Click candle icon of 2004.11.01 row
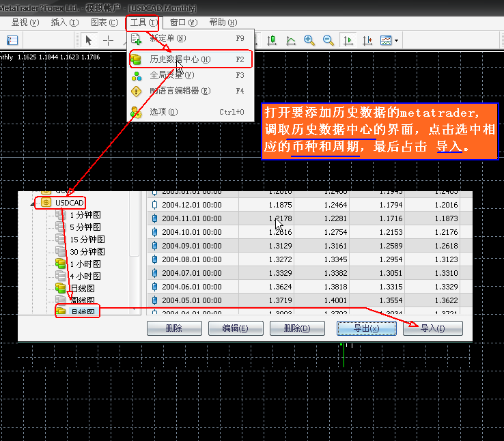The image size is (504, 441). [154, 218]
